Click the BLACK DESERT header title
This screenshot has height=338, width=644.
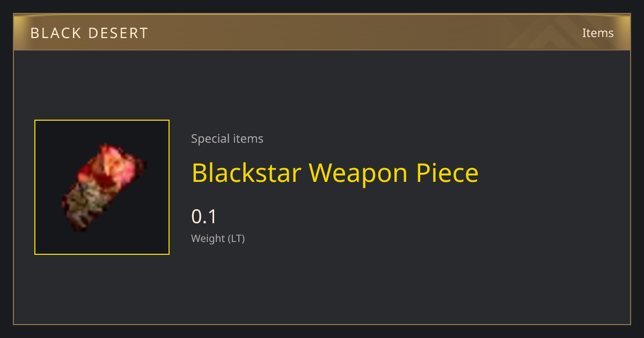pyautogui.click(x=89, y=33)
